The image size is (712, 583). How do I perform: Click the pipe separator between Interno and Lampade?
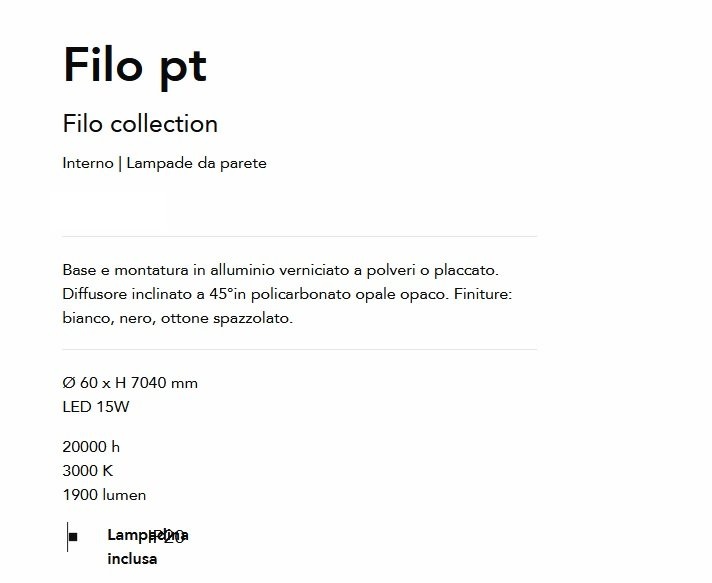pyautogui.click(x=120, y=164)
